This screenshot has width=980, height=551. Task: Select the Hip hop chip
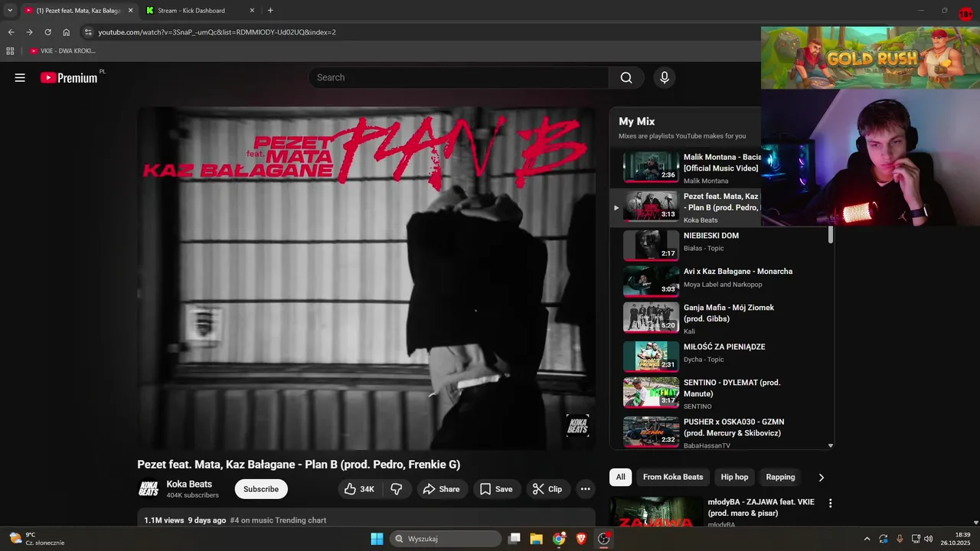[734, 477]
